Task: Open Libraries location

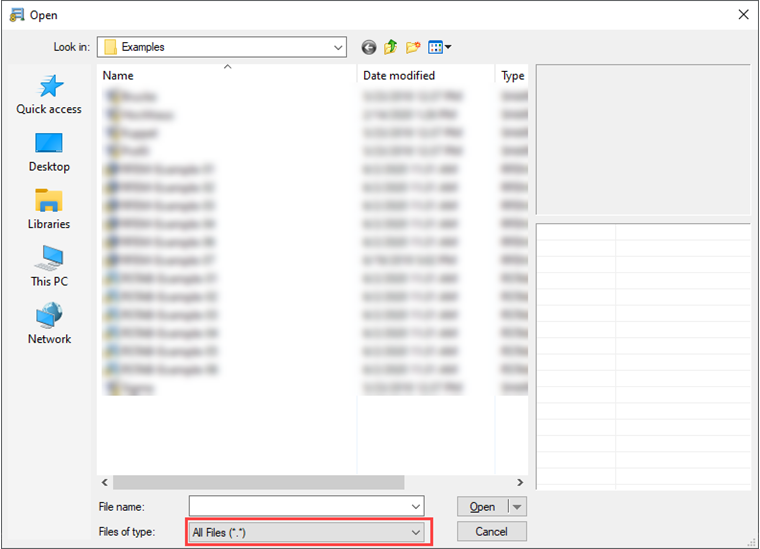Action: pyautogui.click(x=49, y=209)
